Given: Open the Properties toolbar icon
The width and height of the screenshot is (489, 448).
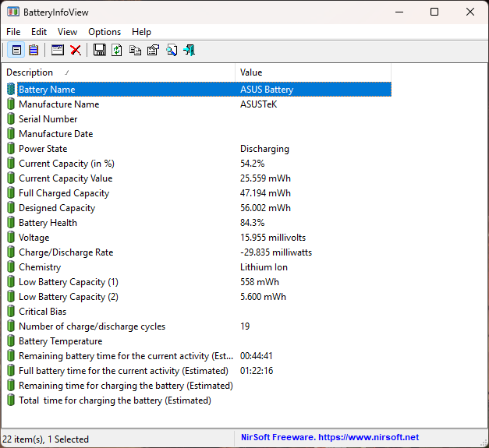Looking at the screenshot, I should tap(153, 50).
